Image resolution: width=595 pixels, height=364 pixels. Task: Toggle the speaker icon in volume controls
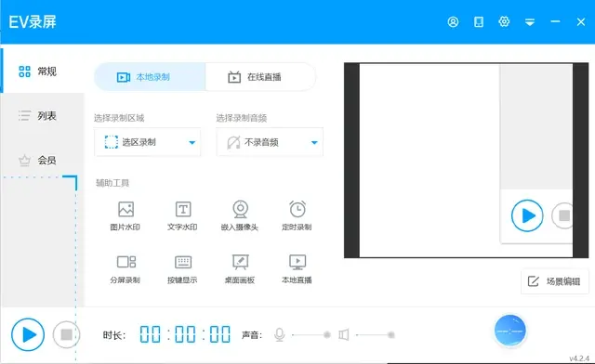pos(344,334)
